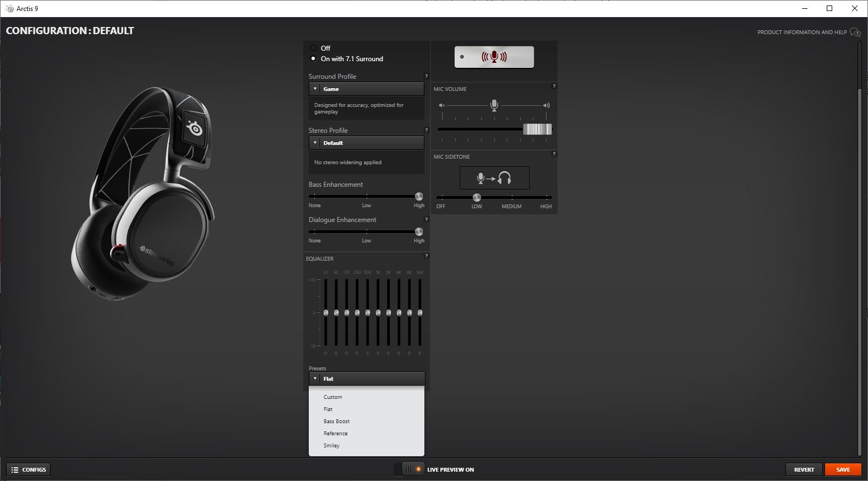Click the 31 Hz equalizer band slider

point(326,312)
